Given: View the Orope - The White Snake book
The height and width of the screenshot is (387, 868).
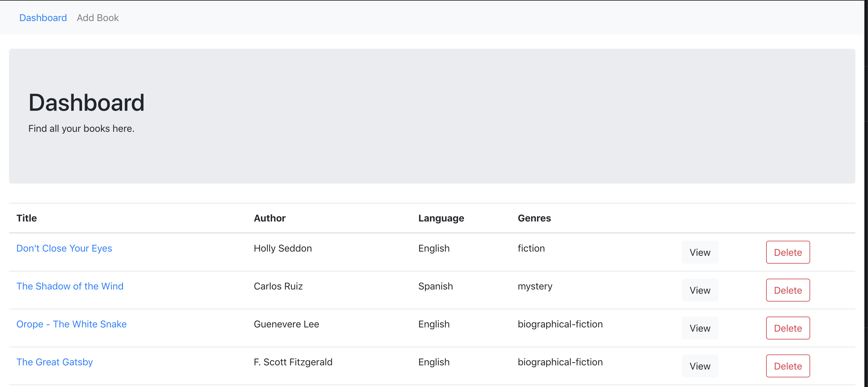Looking at the screenshot, I should [700, 328].
